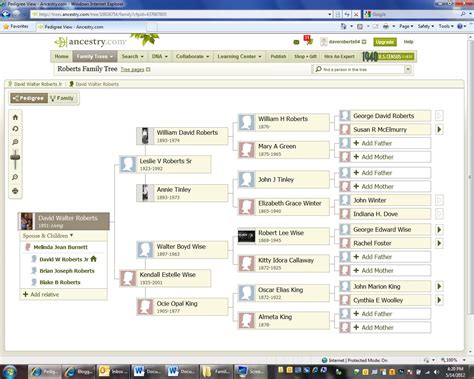
Task: Select Ocie Opal King card
Action: pos(182,307)
